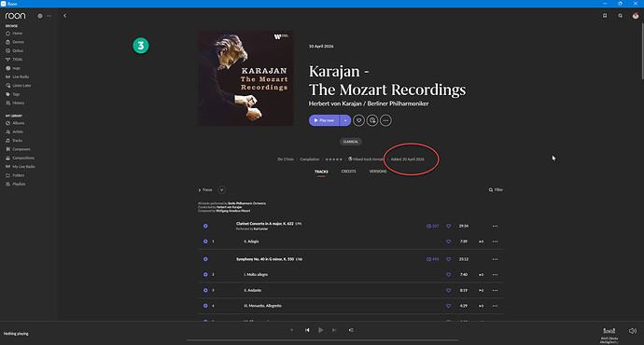This screenshot has height=345, width=644.
Task: Open user profile avatar
Action: point(636,16)
